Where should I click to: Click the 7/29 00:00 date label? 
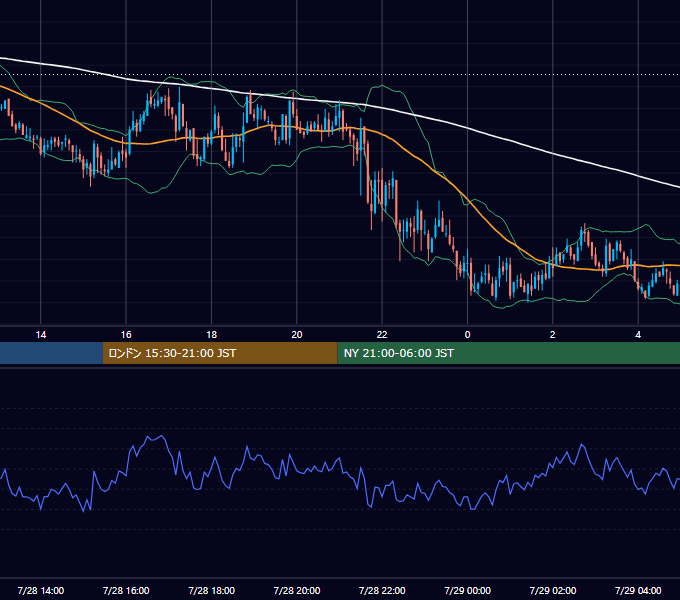468,590
